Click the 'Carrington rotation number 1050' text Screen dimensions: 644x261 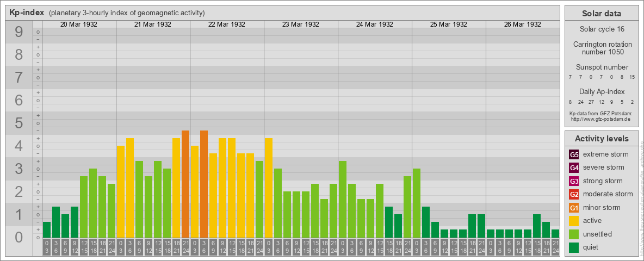602,48
